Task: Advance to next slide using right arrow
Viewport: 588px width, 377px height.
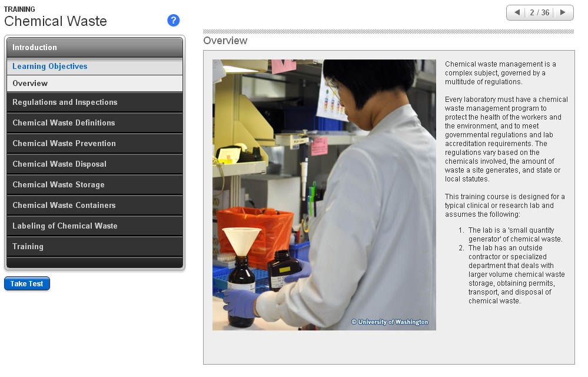Action: [x=563, y=12]
